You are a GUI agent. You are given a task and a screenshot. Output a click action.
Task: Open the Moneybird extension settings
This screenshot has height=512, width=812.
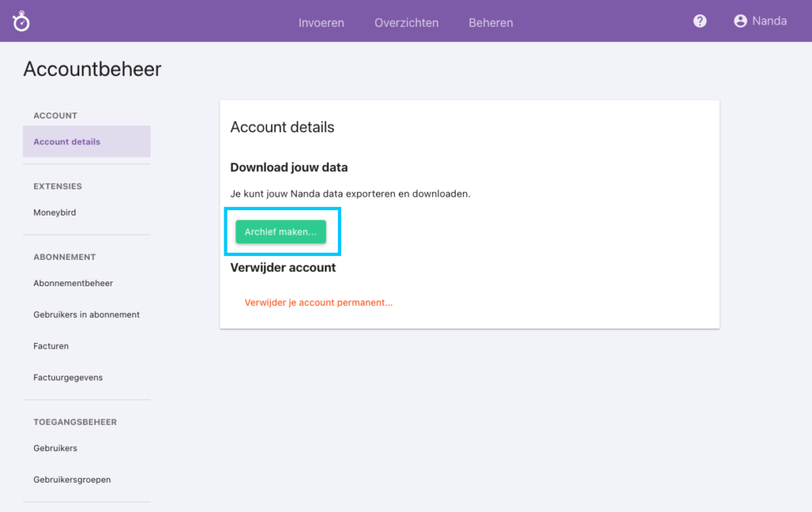click(54, 212)
